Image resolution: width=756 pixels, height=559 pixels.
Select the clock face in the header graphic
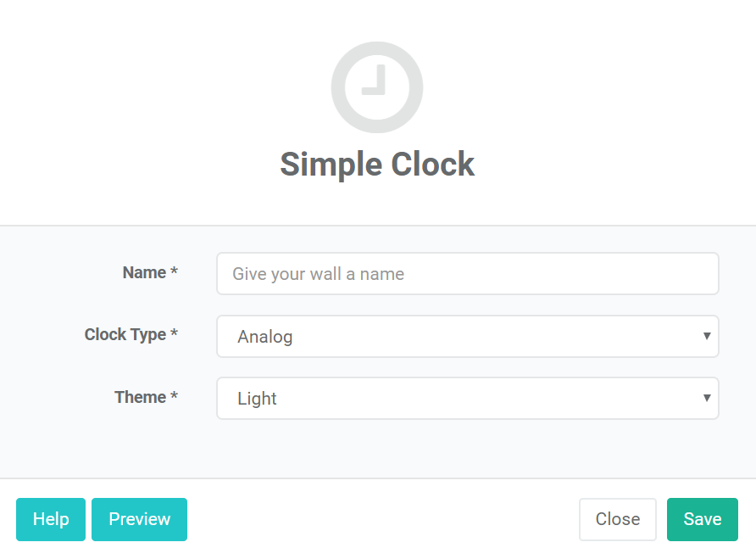tap(376, 87)
